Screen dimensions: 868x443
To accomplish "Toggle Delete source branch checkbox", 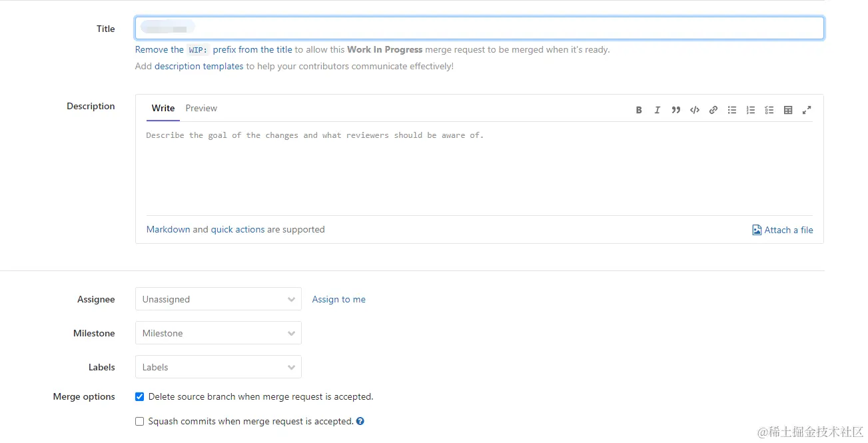I will pyautogui.click(x=139, y=396).
